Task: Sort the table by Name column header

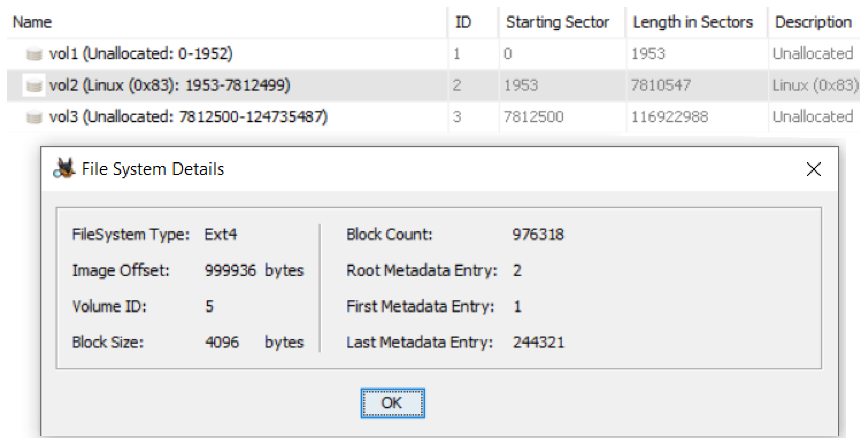Action: [x=32, y=22]
